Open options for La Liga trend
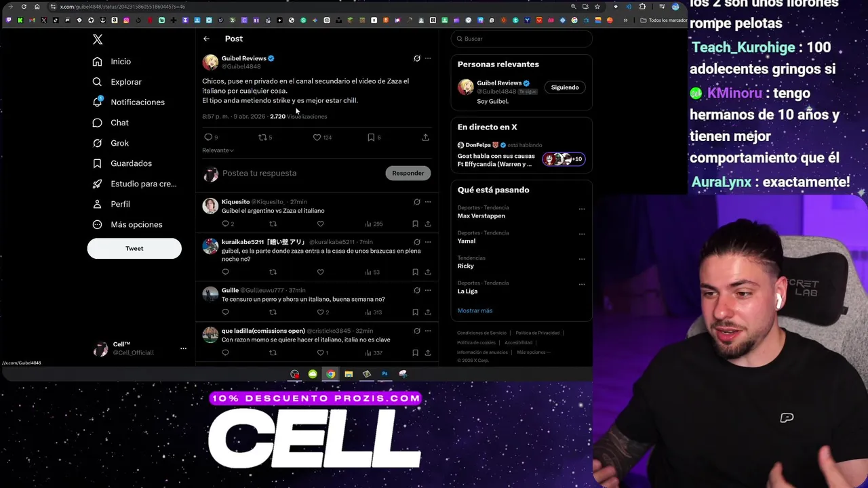 coord(582,284)
